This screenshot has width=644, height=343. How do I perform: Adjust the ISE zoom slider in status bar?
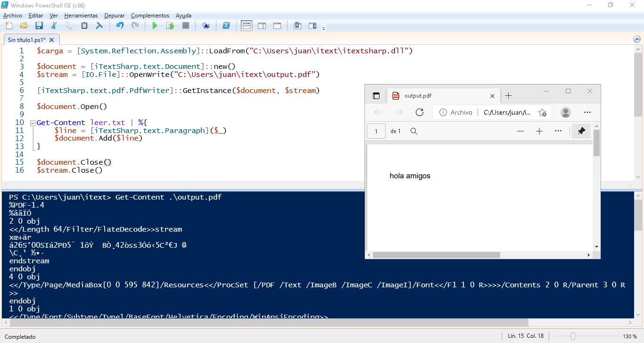pyautogui.click(x=573, y=336)
